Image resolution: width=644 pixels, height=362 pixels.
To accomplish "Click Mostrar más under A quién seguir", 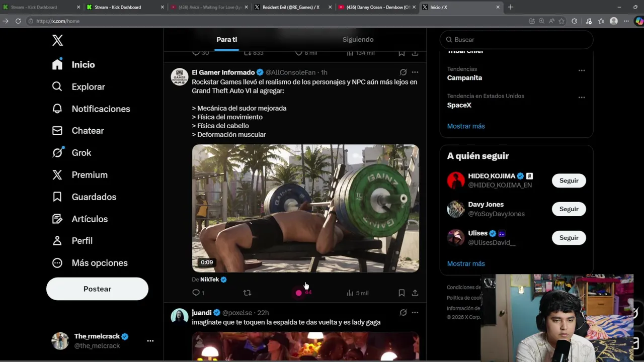I will (466, 263).
